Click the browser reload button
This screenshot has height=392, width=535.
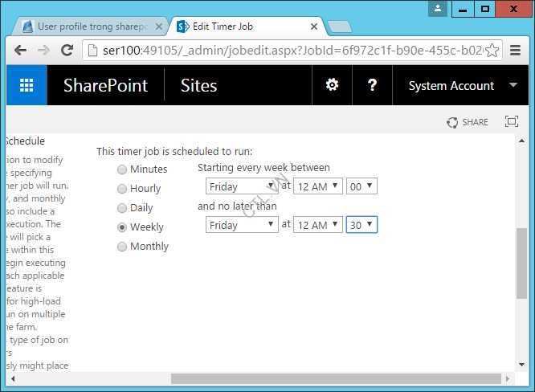point(67,51)
